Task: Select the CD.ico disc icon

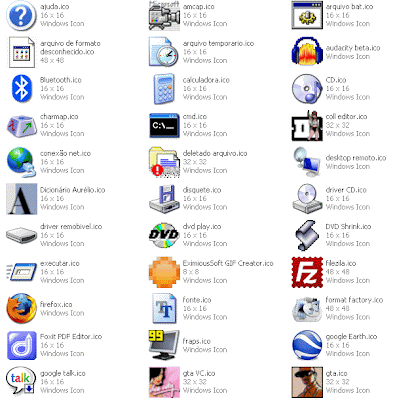Action: pyautogui.click(x=307, y=89)
